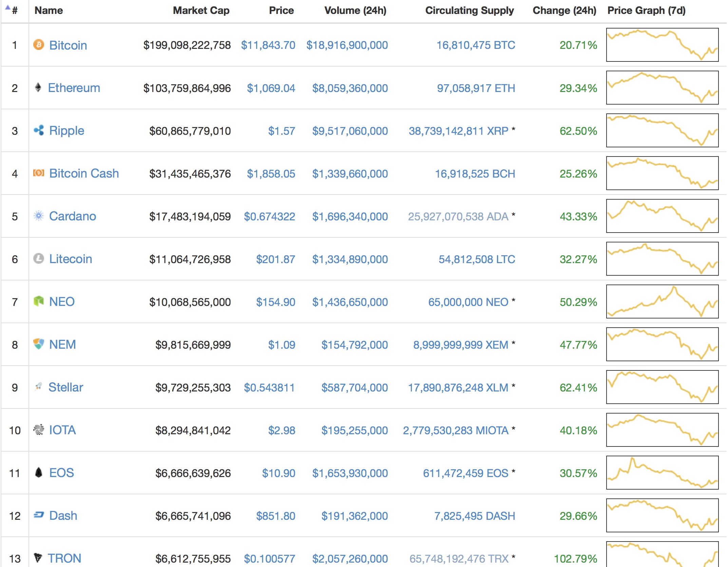This screenshot has height=567, width=728.
Task: Open the TRON name link
Action: pos(64,559)
